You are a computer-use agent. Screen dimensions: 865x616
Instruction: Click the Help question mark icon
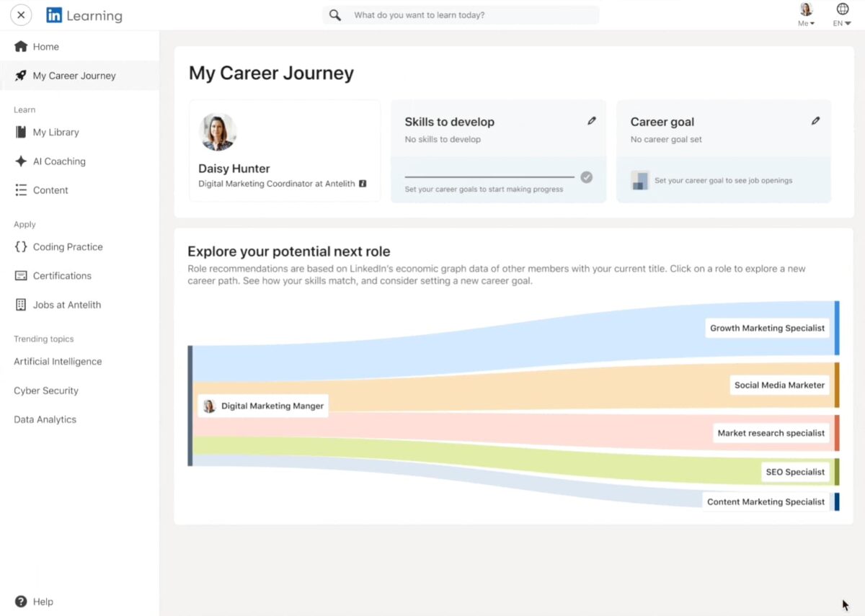click(21, 602)
